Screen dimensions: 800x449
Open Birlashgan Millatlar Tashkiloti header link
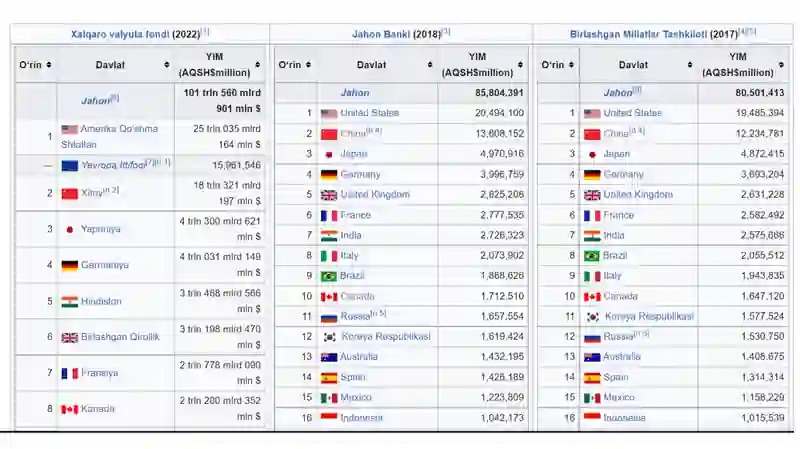pyautogui.click(x=638, y=34)
